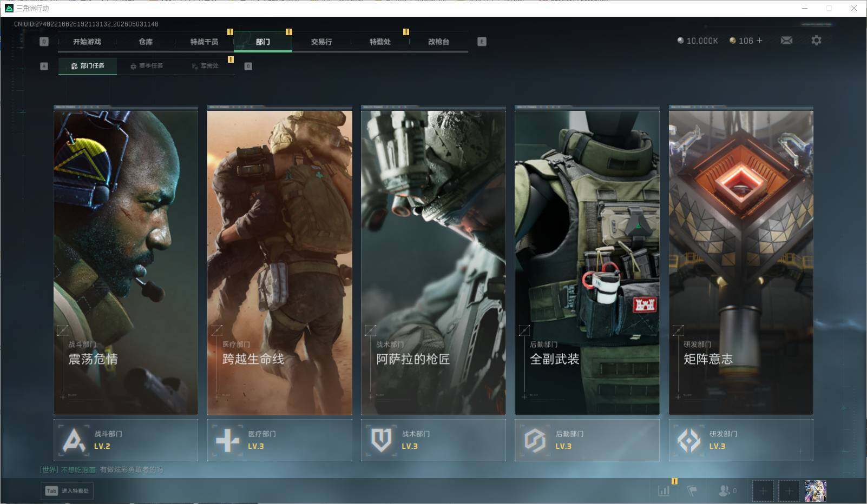The height and width of the screenshot is (504, 867).
Task: Open the friends list icon showing 0
Action: tap(727, 491)
